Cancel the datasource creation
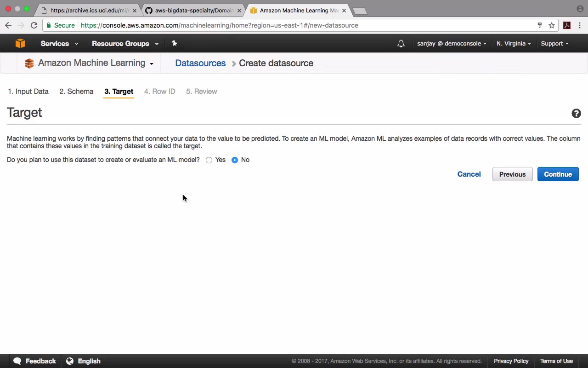 pyautogui.click(x=469, y=174)
